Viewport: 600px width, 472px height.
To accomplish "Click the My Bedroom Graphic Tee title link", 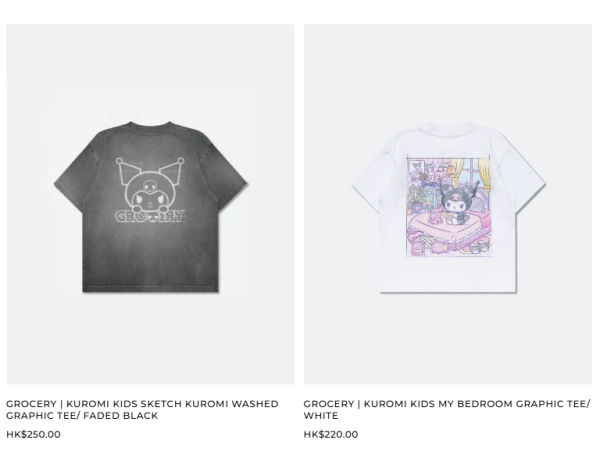I will coord(447,410).
